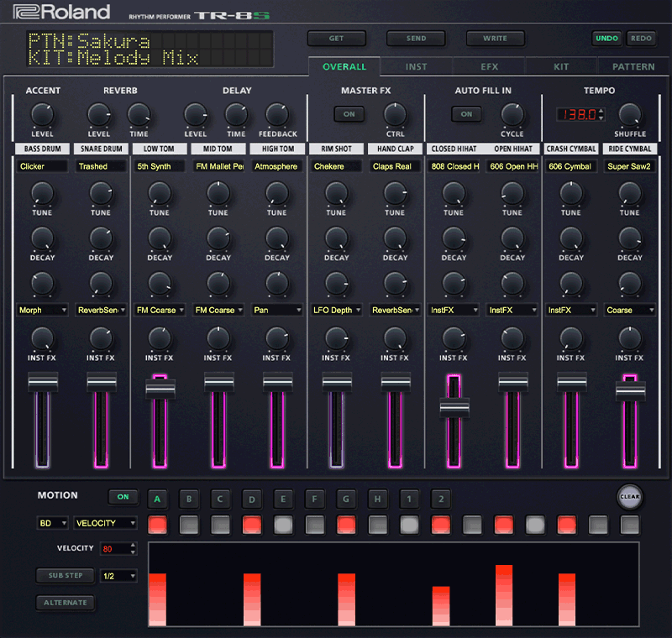Open the BD instrument selector dropdown
672x638 pixels.
click(52, 523)
